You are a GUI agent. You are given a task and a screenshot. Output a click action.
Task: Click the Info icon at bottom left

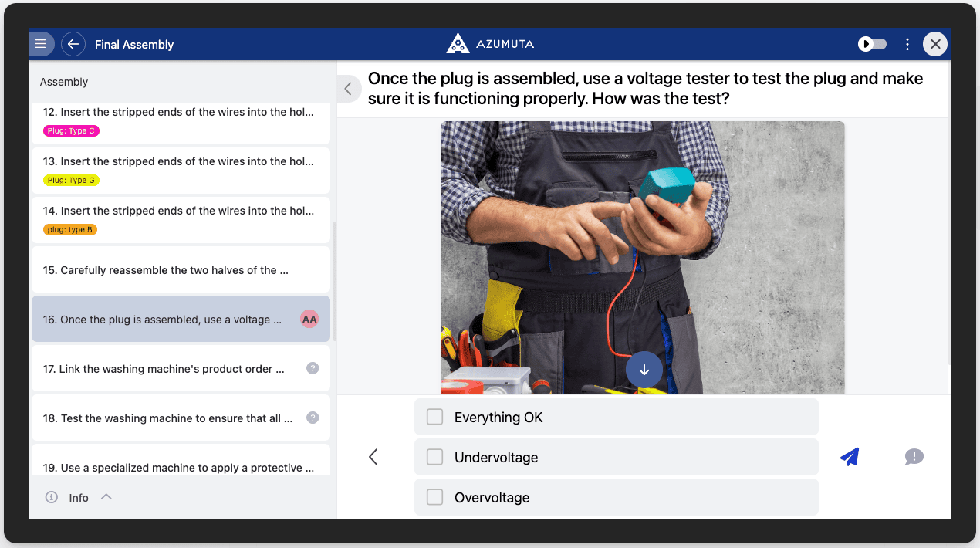(x=51, y=497)
